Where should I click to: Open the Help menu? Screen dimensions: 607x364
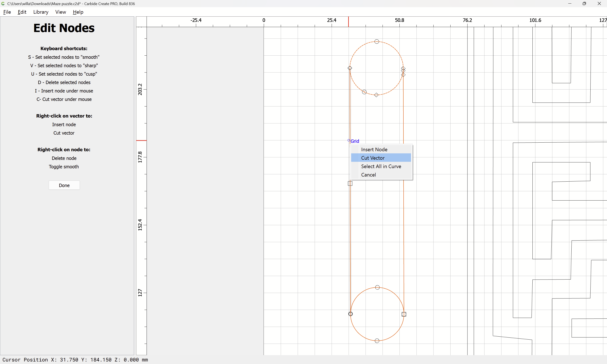click(x=78, y=12)
